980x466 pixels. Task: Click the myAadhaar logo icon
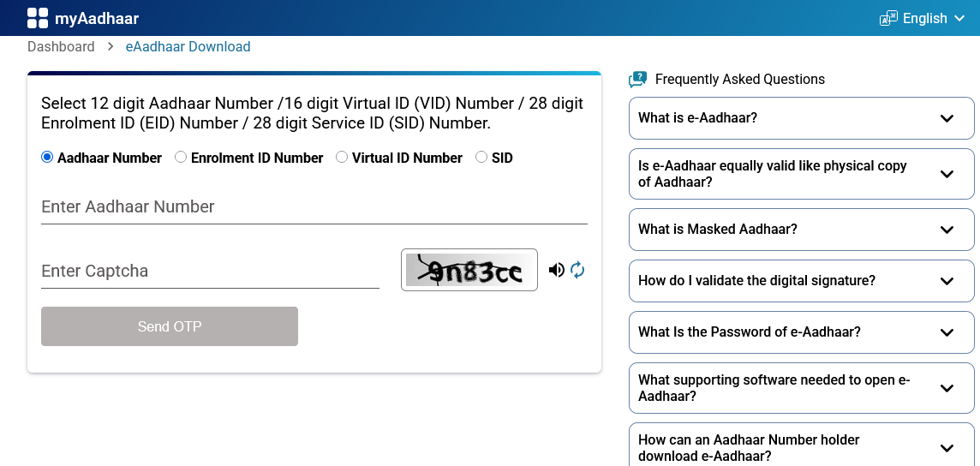click(38, 18)
